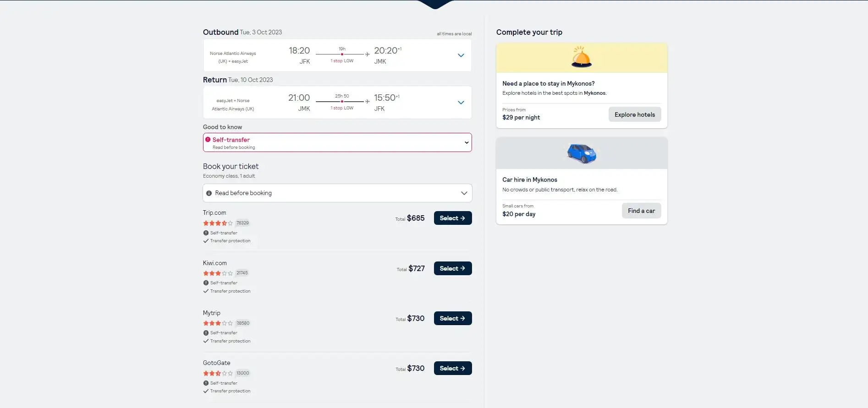
Task: Click the blue car hire icon
Action: 582,153
